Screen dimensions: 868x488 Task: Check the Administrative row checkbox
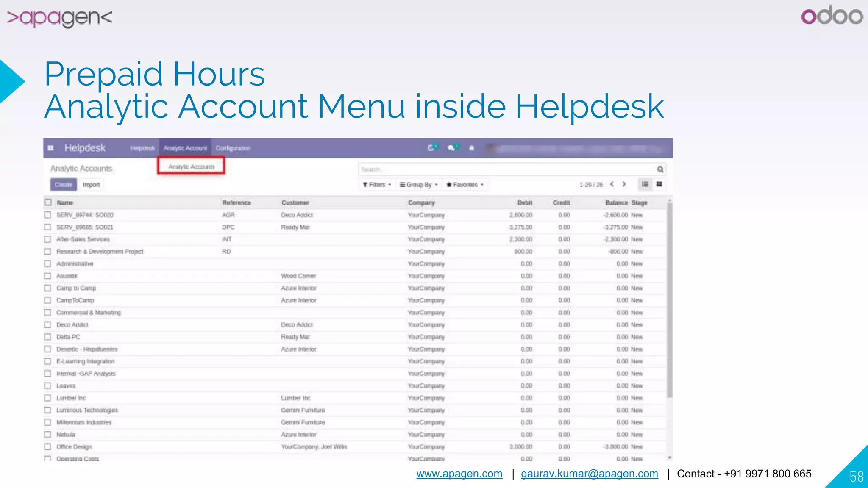click(x=47, y=263)
